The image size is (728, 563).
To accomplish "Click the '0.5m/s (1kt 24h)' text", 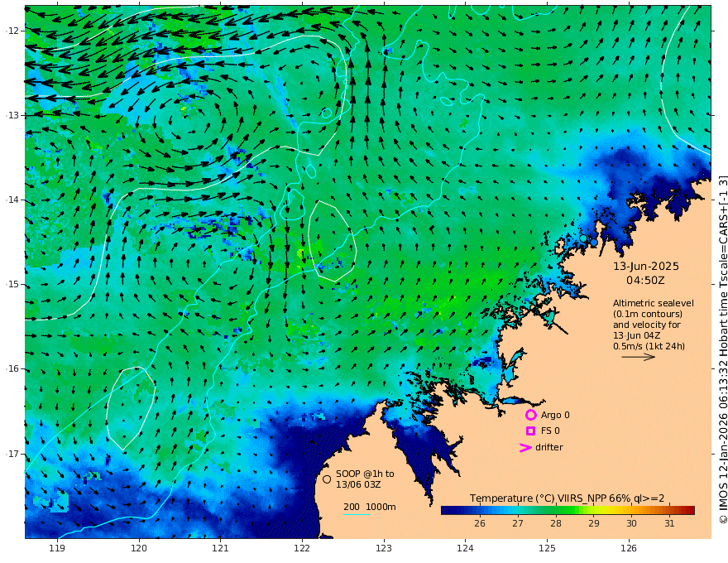I will coord(649,346).
